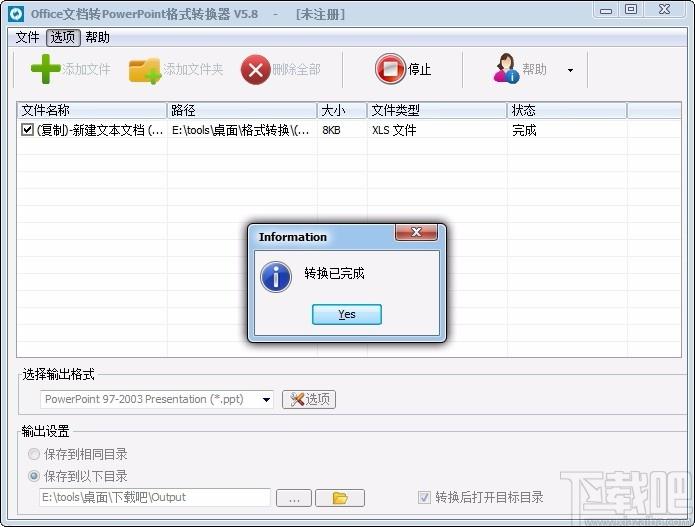Select the 完成 status cell
This screenshot has height=527, width=695.
(524, 130)
